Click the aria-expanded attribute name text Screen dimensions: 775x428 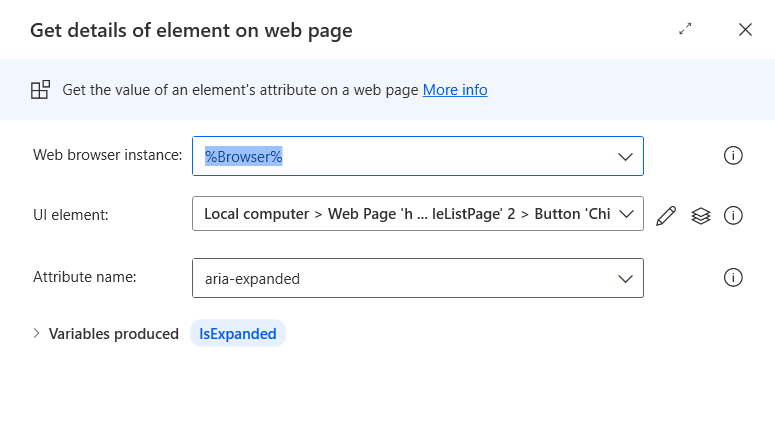click(252, 279)
